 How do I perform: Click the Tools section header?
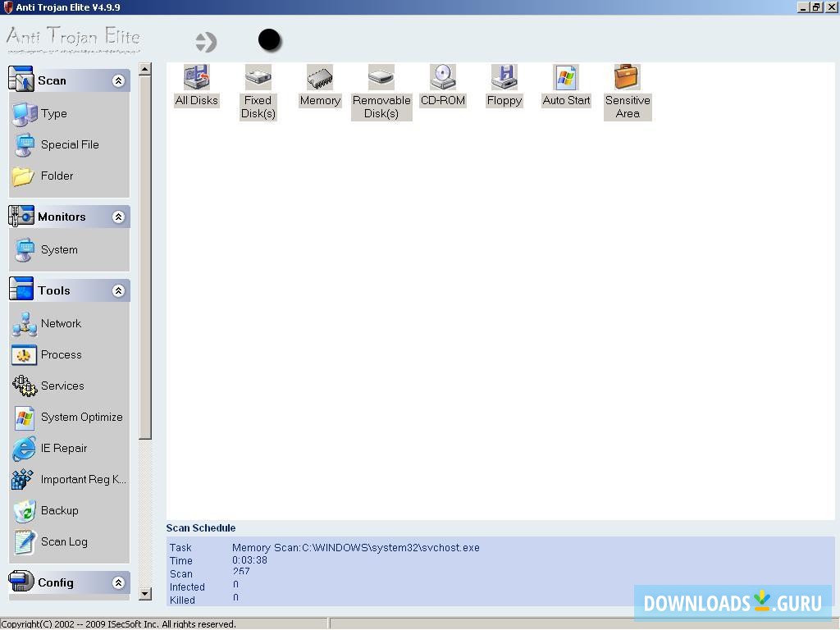click(x=69, y=291)
